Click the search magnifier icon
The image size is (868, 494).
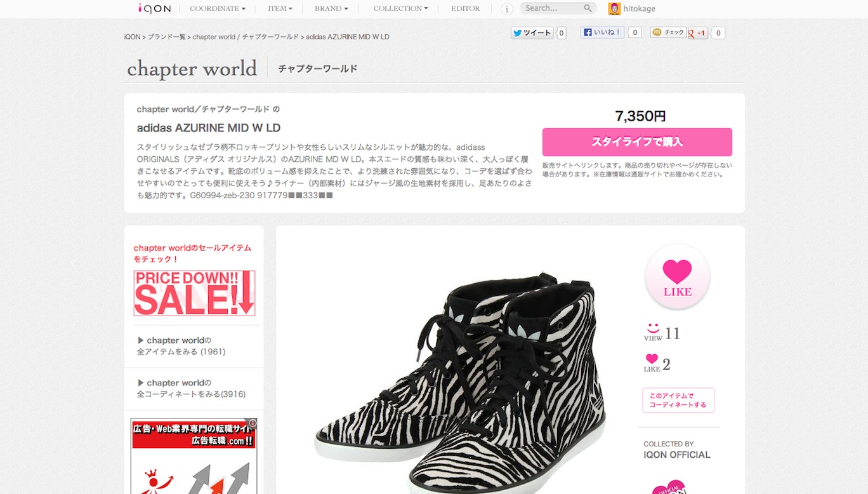click(x=588, y=8)
